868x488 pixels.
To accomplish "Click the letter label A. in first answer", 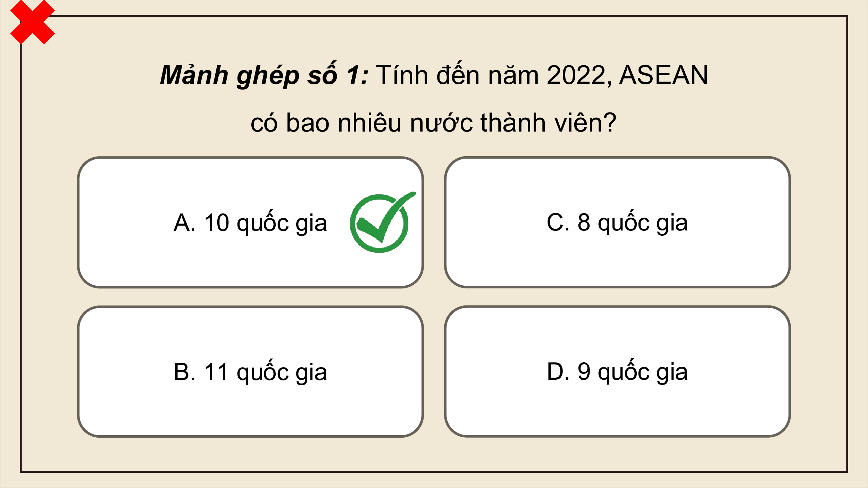I will [x=184, y=222].
